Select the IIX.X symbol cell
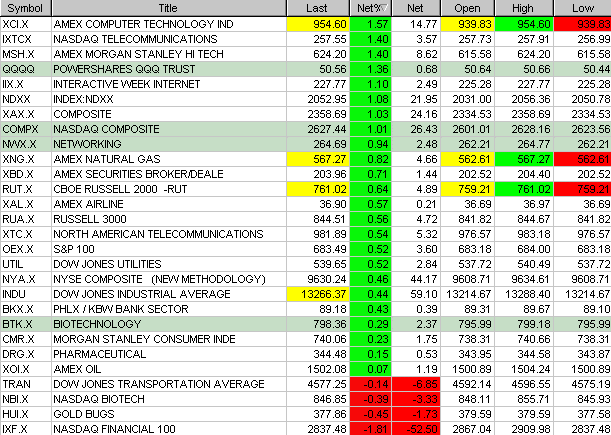 (26, 84)
